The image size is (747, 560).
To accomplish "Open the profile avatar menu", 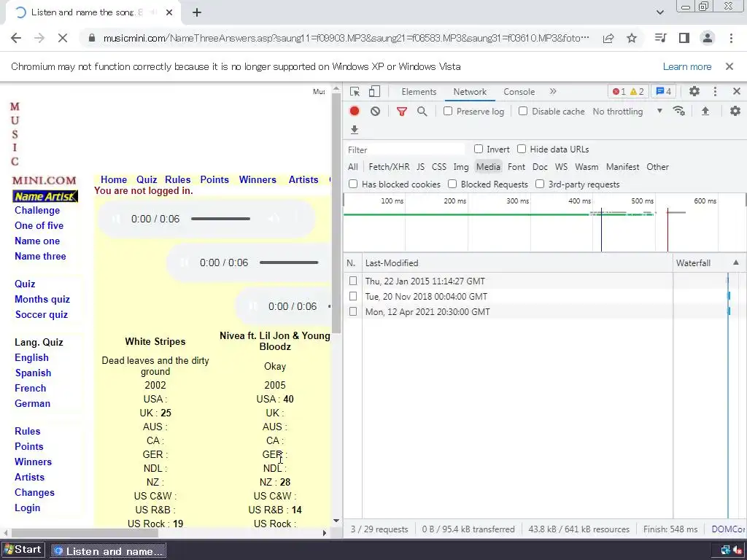I will pyautogui.click(x=708, y=38).
